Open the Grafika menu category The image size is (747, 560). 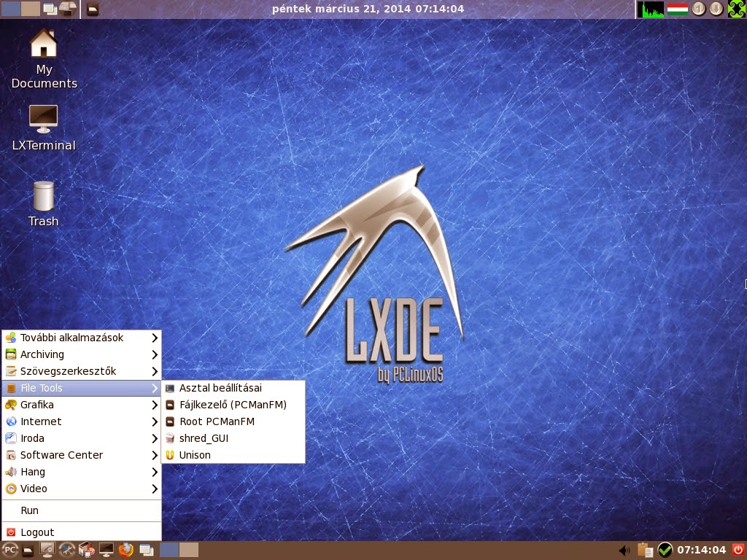click(82, 405)
